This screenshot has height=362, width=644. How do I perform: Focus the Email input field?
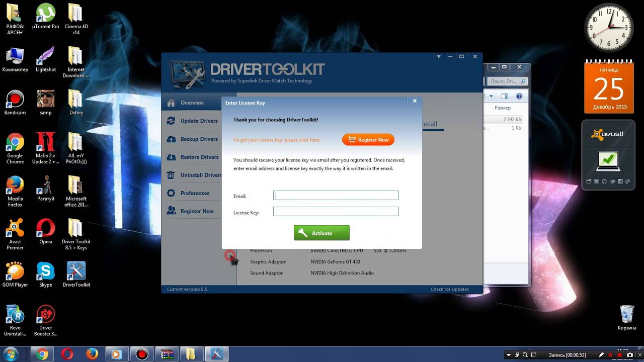click(x=336, y=196)
